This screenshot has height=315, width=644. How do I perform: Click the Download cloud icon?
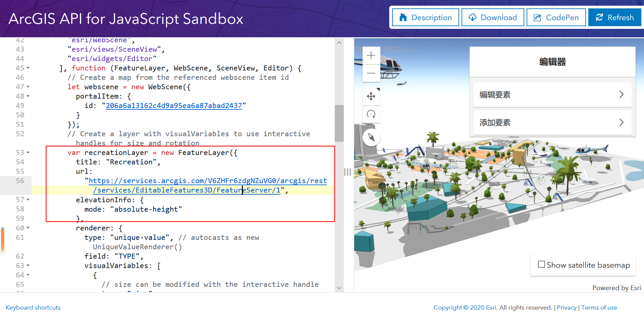473,17
